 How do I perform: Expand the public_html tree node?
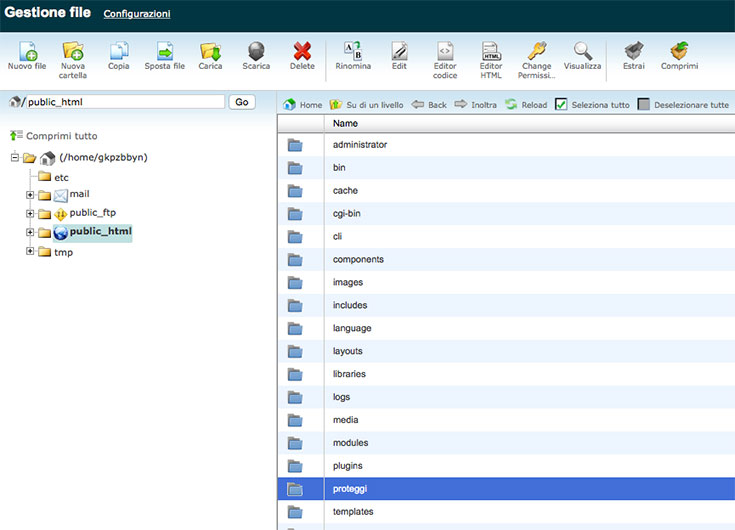pos(30,232)
